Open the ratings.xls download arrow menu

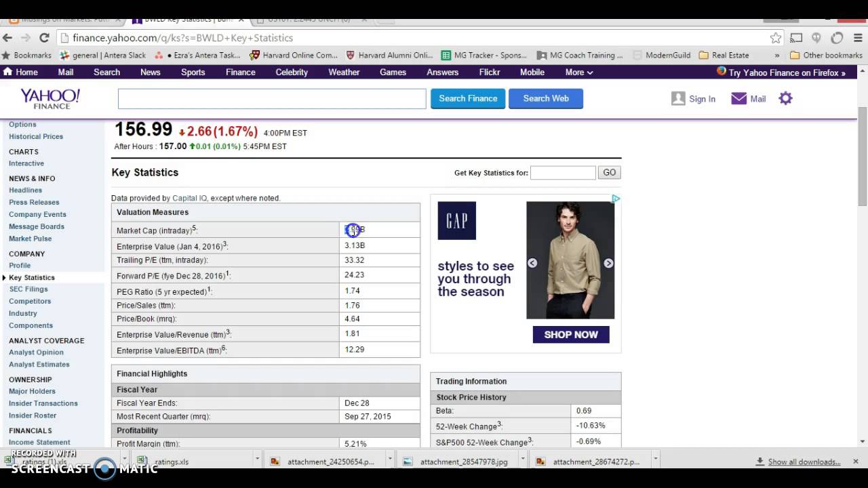(257, 460)
